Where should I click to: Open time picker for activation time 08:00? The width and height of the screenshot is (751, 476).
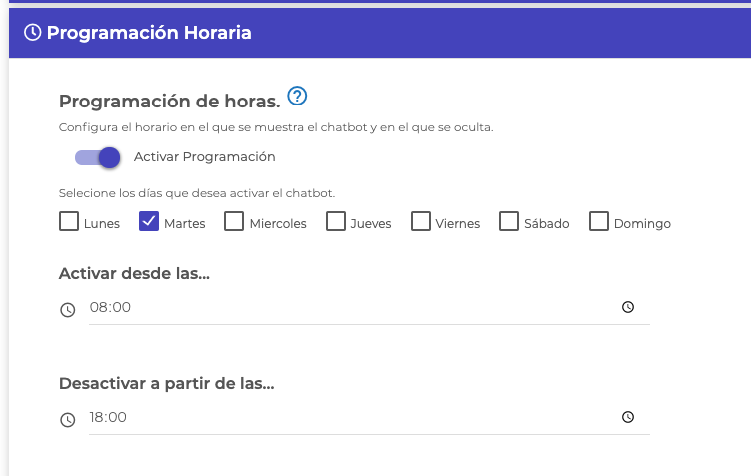pyautogui.click(x=628, y=307)
